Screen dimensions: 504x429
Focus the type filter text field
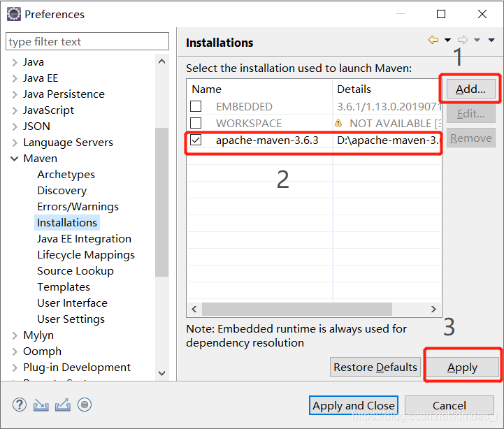87,41
